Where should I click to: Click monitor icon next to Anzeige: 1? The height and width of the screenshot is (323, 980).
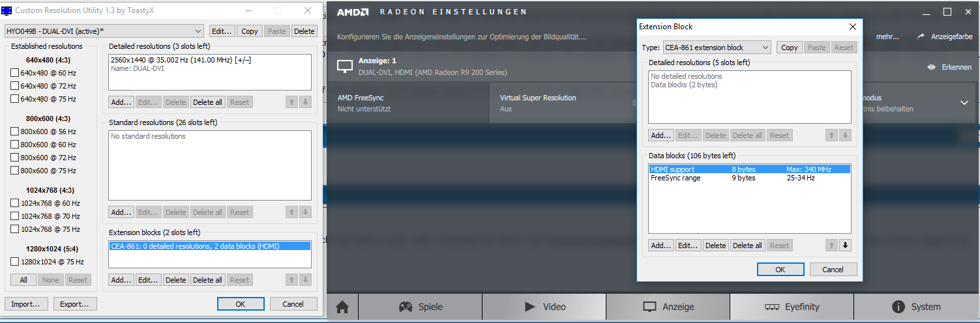(x=344, y=66)
